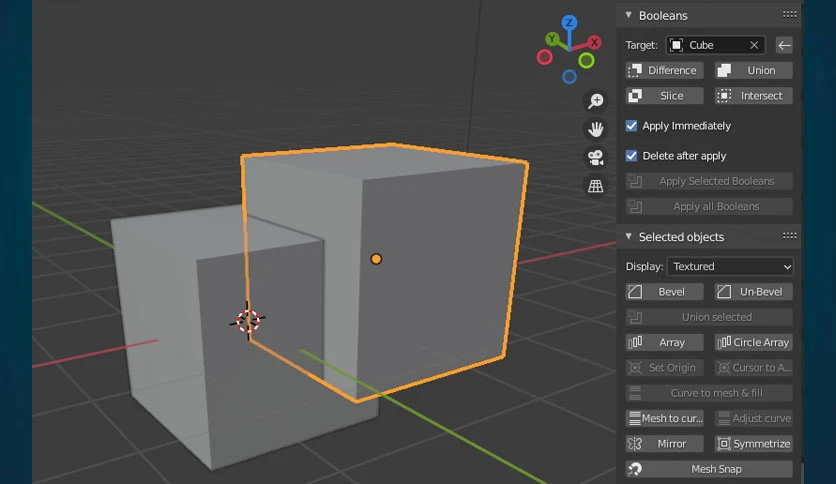Open the Display Textured dropdown
The image size is (836, 484).
(730, 267)
